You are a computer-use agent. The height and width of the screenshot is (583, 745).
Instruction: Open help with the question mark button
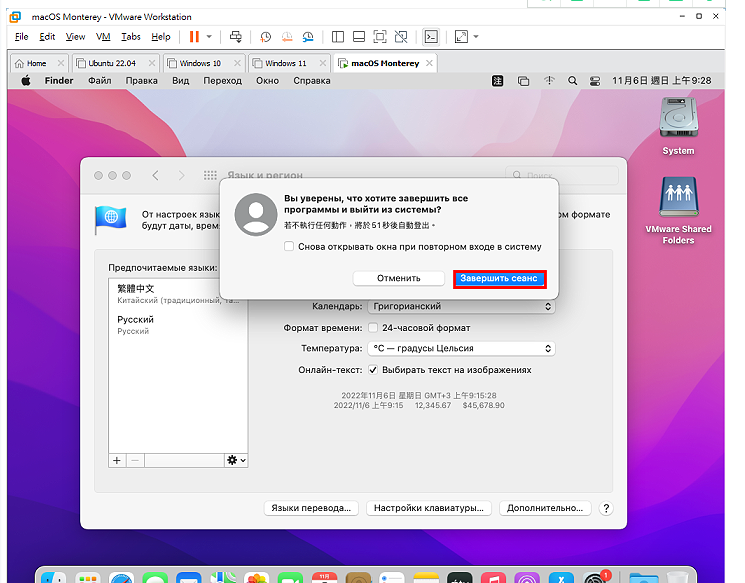(606, 508)
